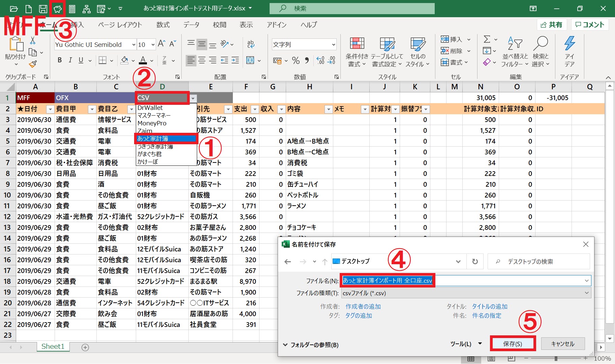
Task: Click the cell styles (セルのスタイル) icon
Action: pos(418,44)
